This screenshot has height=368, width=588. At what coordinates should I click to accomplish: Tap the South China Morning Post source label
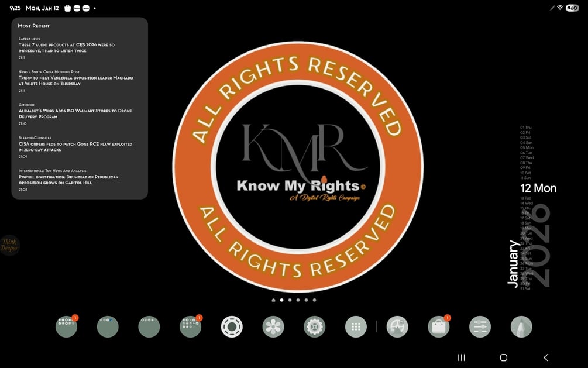pyautogui.click(x=49, y=71)
